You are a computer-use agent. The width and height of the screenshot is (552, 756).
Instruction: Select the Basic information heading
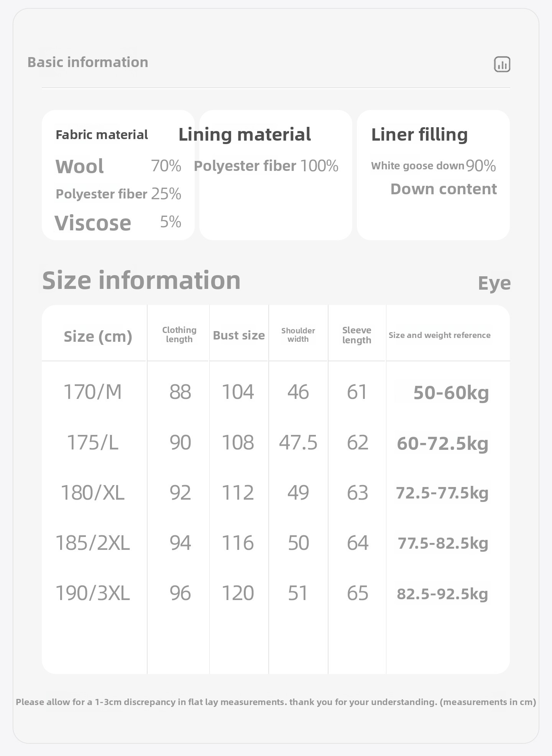click(x=88, y=62)
